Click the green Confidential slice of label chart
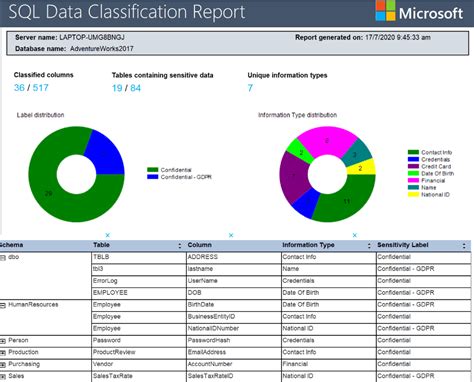 [x=48, y=193]
